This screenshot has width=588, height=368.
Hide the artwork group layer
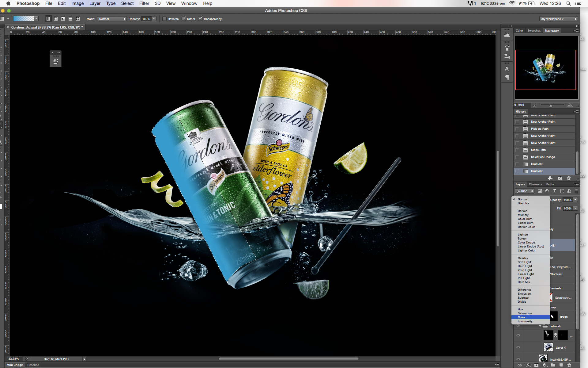(x=518, y=326)
